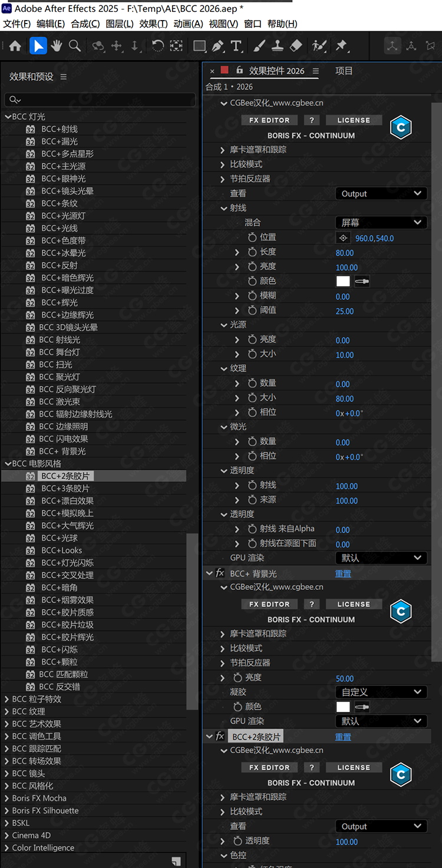Collapse the 光源 property group
The width and height of the screenshot is (442, 868).
(x=224, y=325)
